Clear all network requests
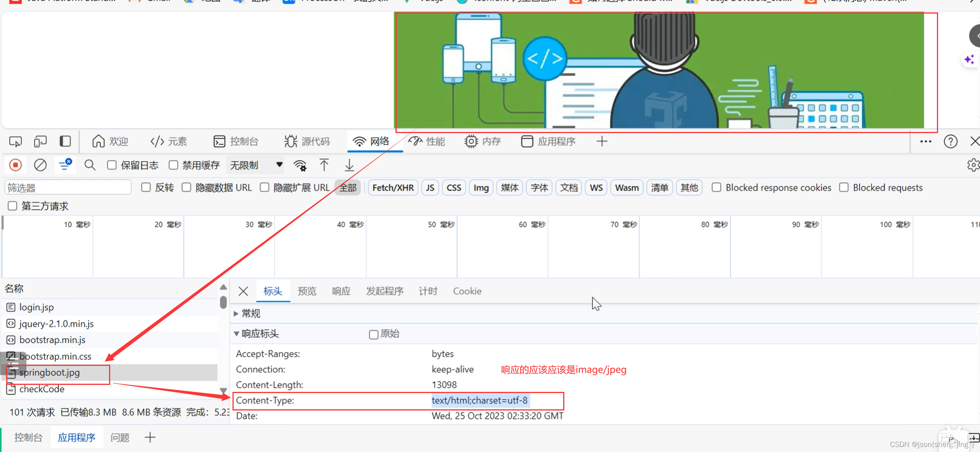 [40, 165]
